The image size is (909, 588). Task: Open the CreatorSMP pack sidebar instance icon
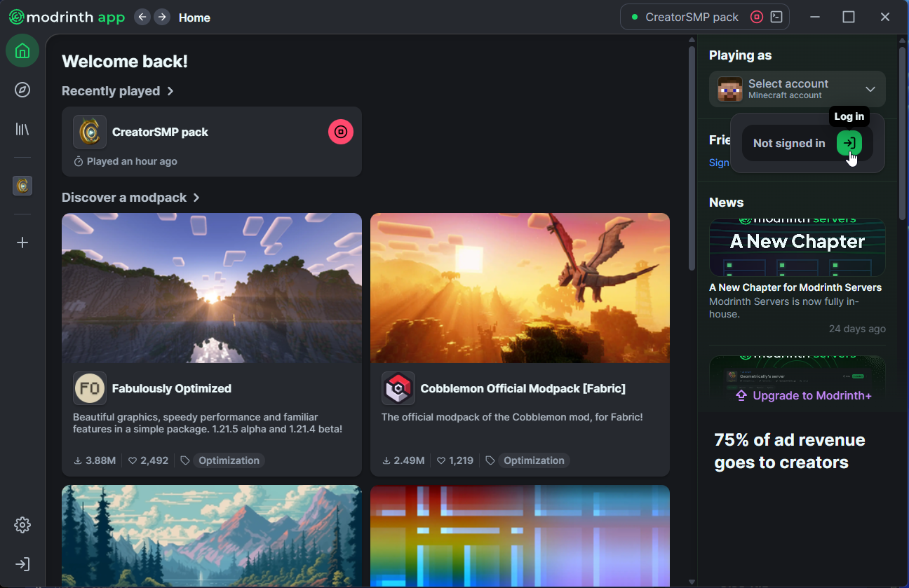point(22,186)
